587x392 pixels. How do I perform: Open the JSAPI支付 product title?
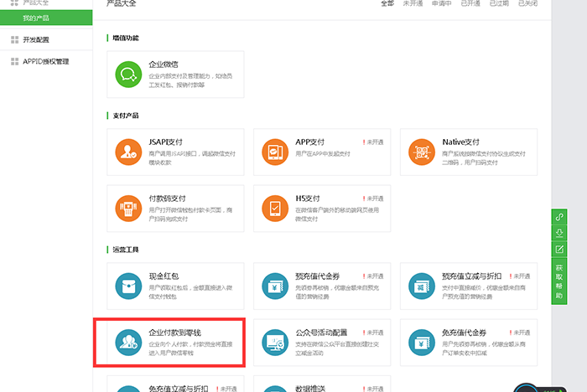pos(165,142)
